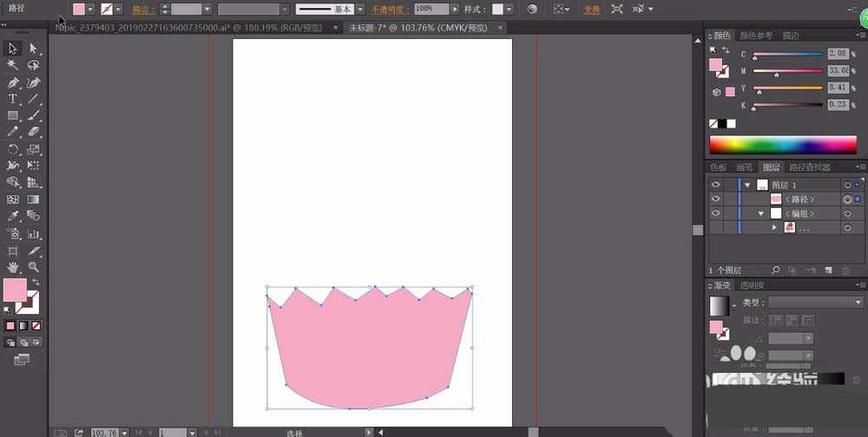This screenshot has height=437, width=868.
Task: Hide the 图层 1 layer
Action: tap(716, 185)
